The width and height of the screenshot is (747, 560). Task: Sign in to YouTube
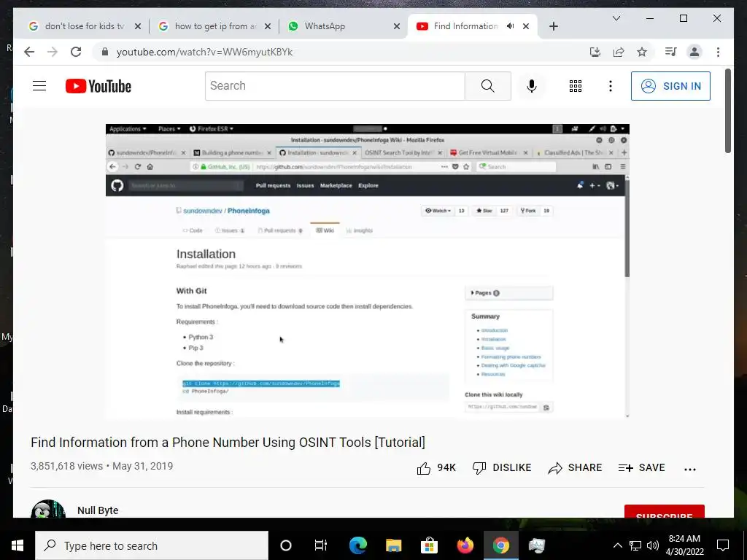coord(670,86)
